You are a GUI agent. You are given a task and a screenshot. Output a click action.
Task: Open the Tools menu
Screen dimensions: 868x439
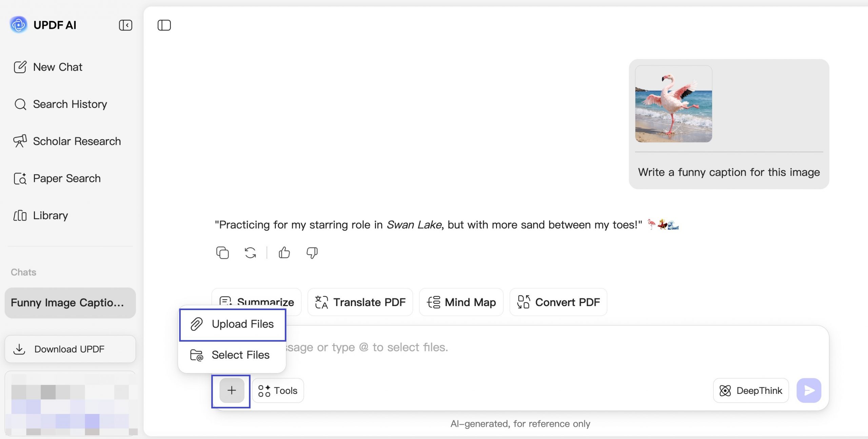pos(278,390)
